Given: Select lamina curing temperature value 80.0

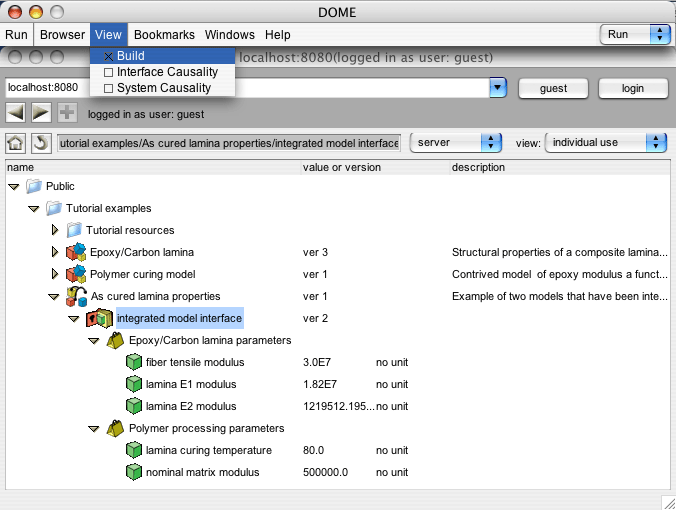Looking at the screenshot, I should pos(313,450).
